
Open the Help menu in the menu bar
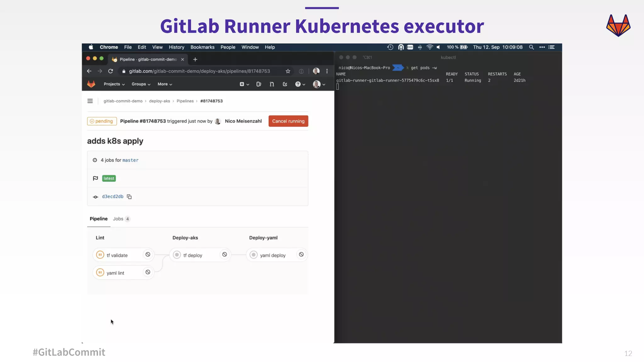tap(270, 47)
